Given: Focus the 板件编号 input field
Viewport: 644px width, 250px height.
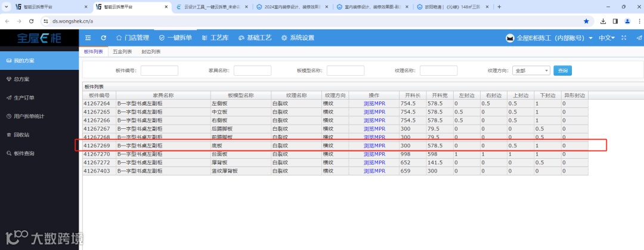Looking at the screenshot, I should [x=159, y=71].
